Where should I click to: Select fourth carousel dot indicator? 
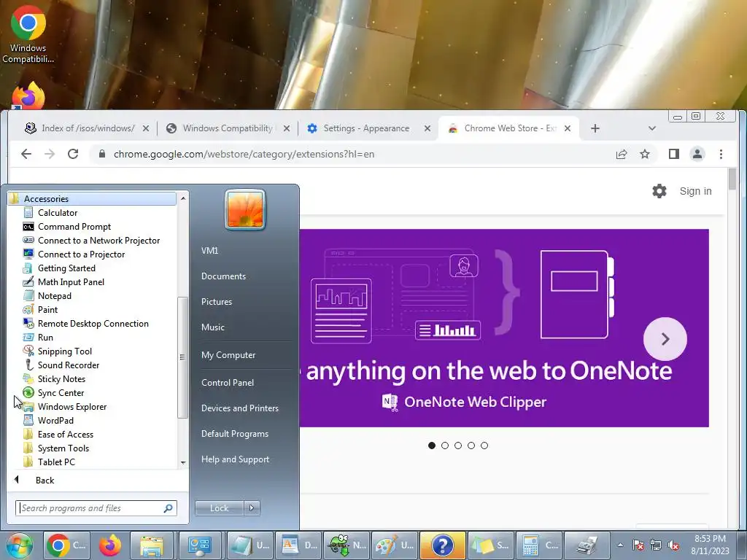tap(471, 446)
